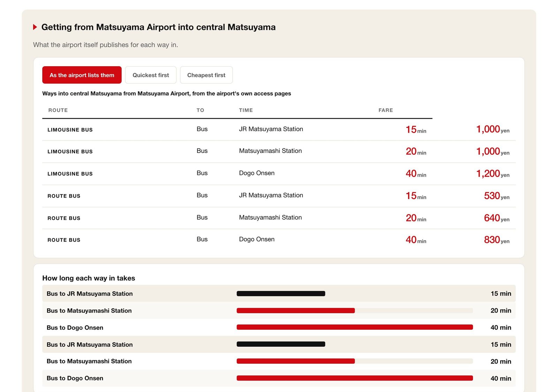Click "1,000 yen" in the Limousine Bus JR Matsuyama Station row
Viewport: 558px width, 392px height.
click(x=493, y=129)
